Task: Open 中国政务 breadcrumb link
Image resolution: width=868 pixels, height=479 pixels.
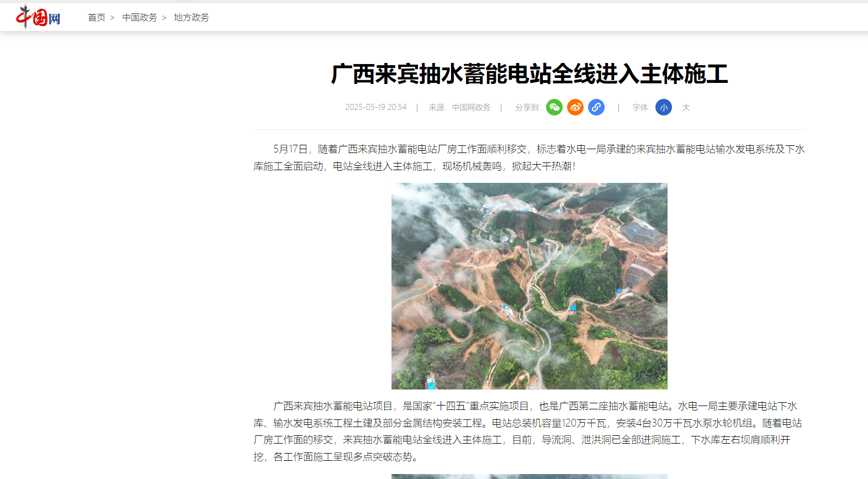Action: pos(140,18)
